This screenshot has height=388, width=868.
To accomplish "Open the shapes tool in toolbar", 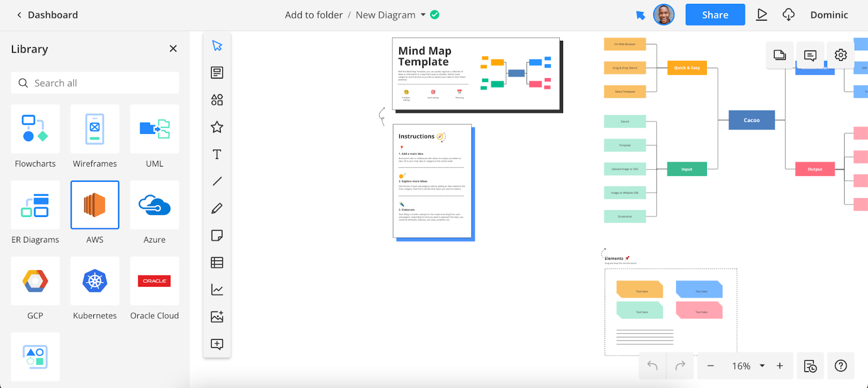I will coord(217,100).
